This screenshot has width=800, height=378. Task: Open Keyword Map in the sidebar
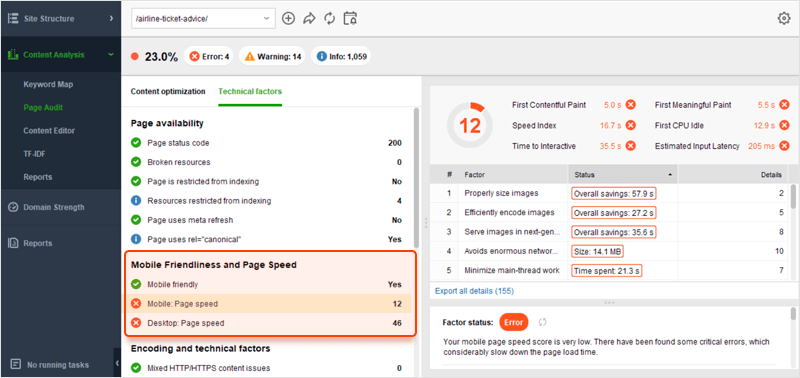(48, 85)
